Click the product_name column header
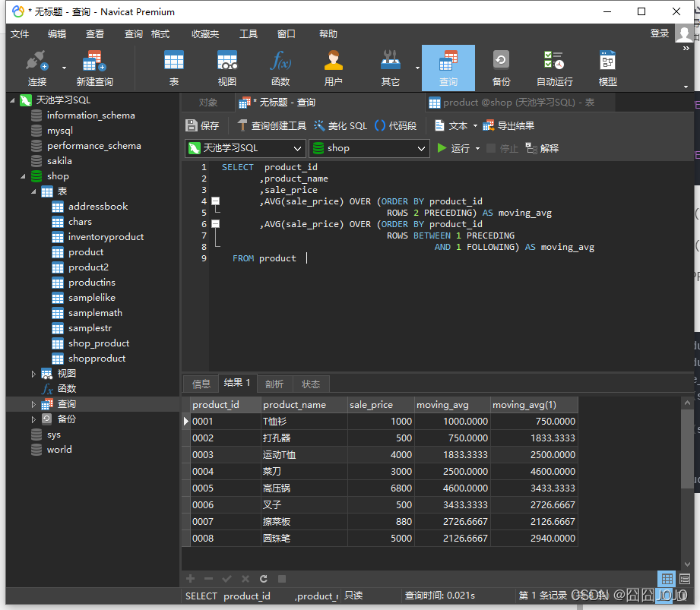Screen dimensions: 700x610 [x=304, y=405]
